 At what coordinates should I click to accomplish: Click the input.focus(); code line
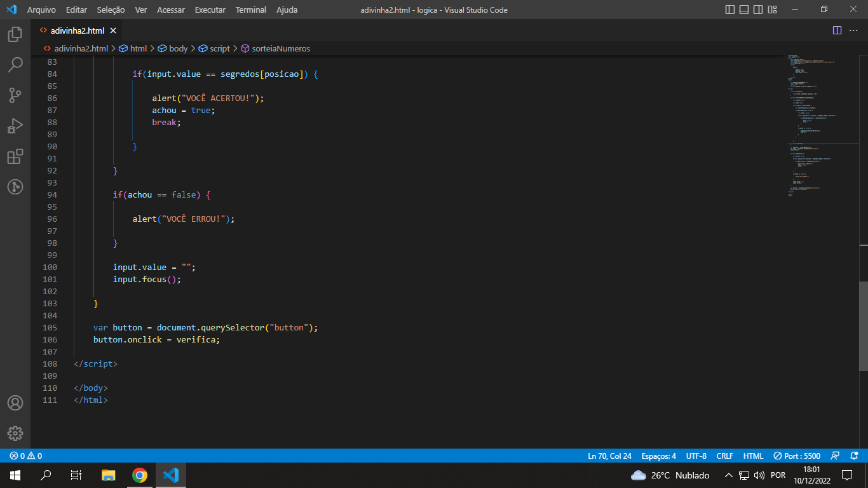click(147, 279)
